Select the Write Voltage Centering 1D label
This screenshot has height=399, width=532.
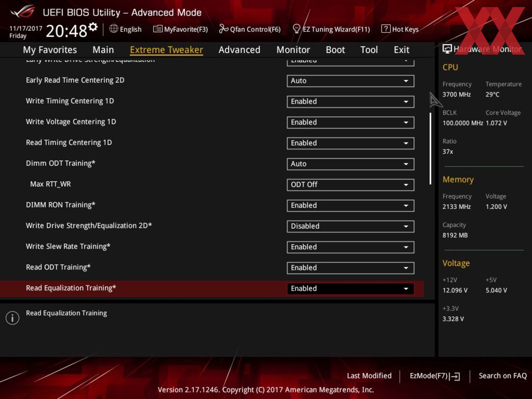point(71,122)
